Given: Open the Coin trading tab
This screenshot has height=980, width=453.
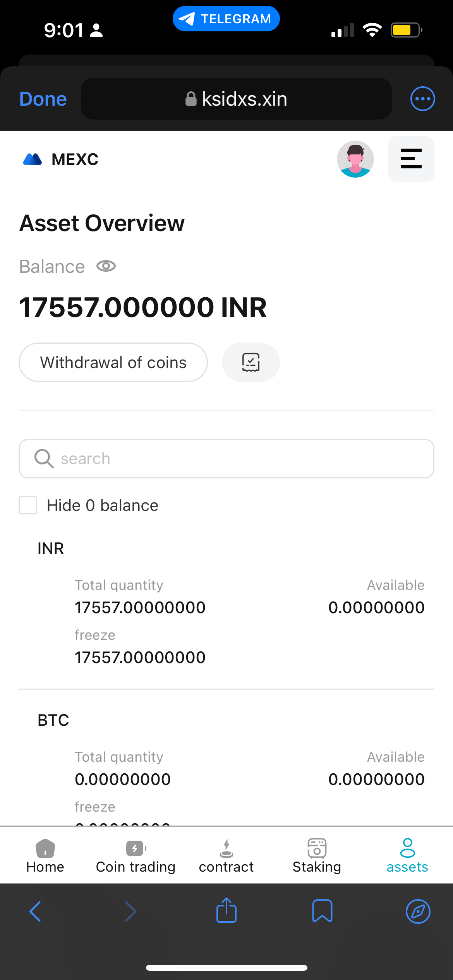Looking at the screenshot, I should [136, 856].
